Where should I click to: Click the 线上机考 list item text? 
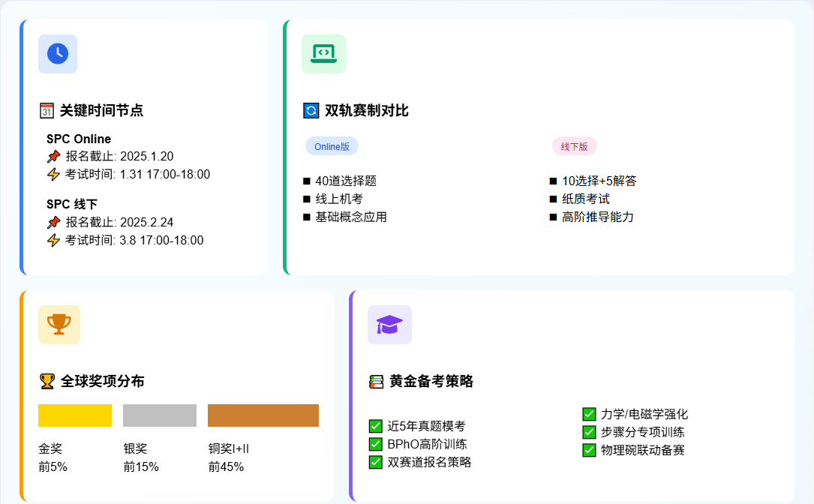(340, 199)
